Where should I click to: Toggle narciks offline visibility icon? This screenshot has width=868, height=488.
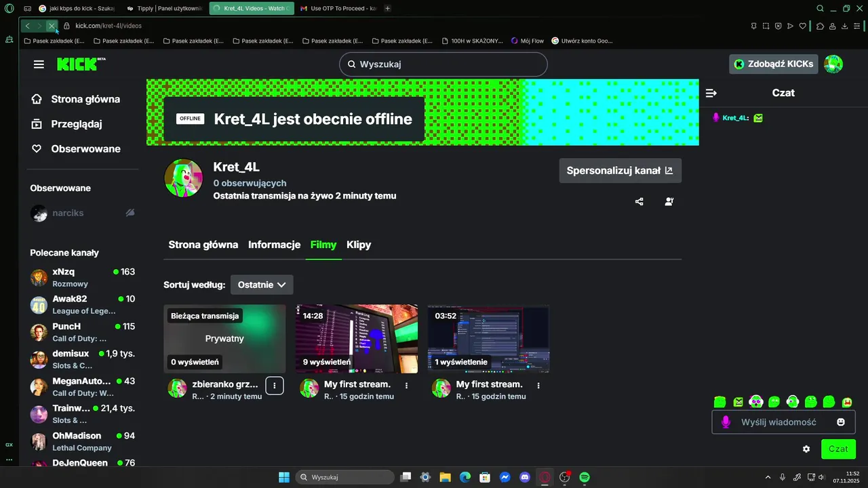[130, 213]
